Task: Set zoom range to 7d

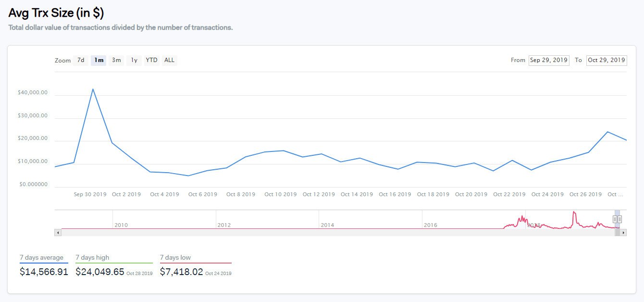Action: [x=81, y=60]
